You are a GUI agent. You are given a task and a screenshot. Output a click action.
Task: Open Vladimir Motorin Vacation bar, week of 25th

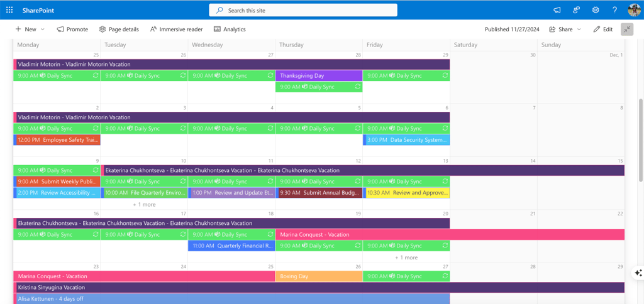pos(231,65)
